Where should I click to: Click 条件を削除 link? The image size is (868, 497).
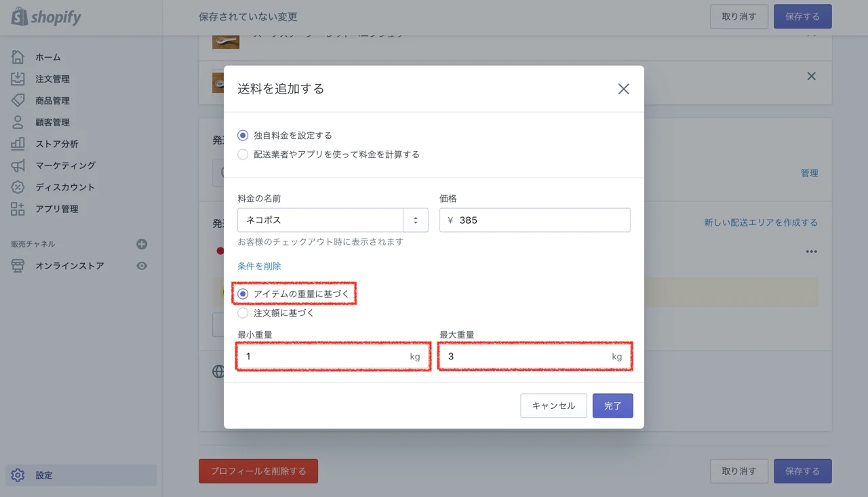259,266
